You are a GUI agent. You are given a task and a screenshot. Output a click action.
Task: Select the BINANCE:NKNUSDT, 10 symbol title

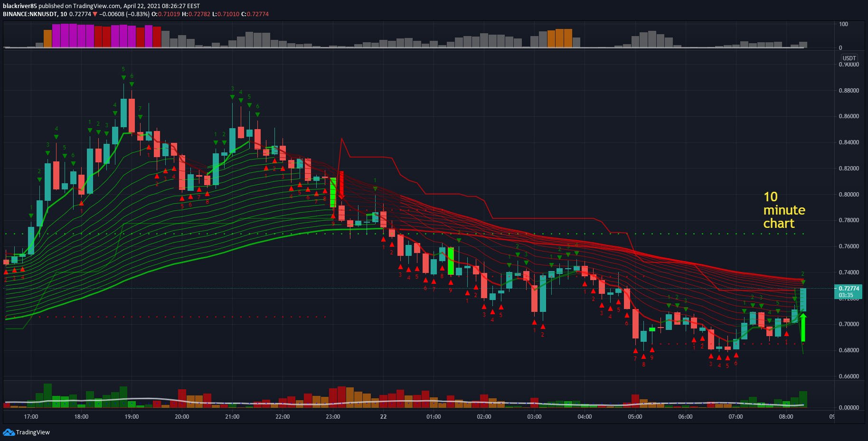35,14
